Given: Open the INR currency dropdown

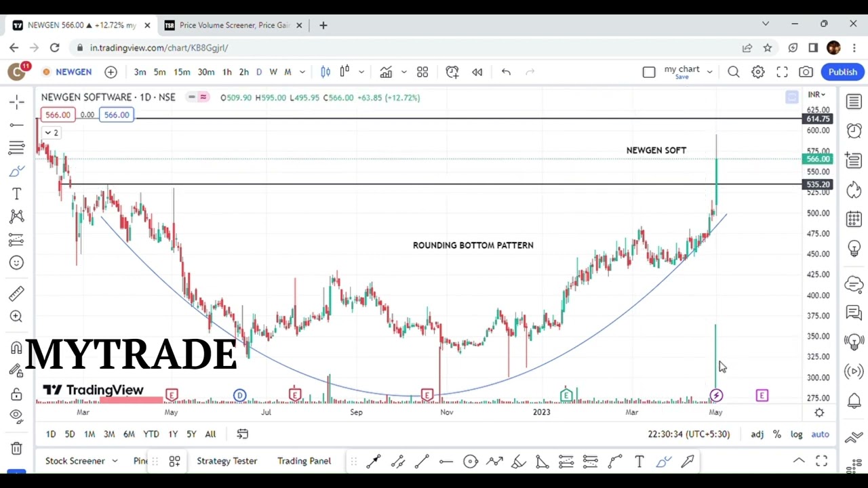Looking at the screenshot, I should 816,94.
